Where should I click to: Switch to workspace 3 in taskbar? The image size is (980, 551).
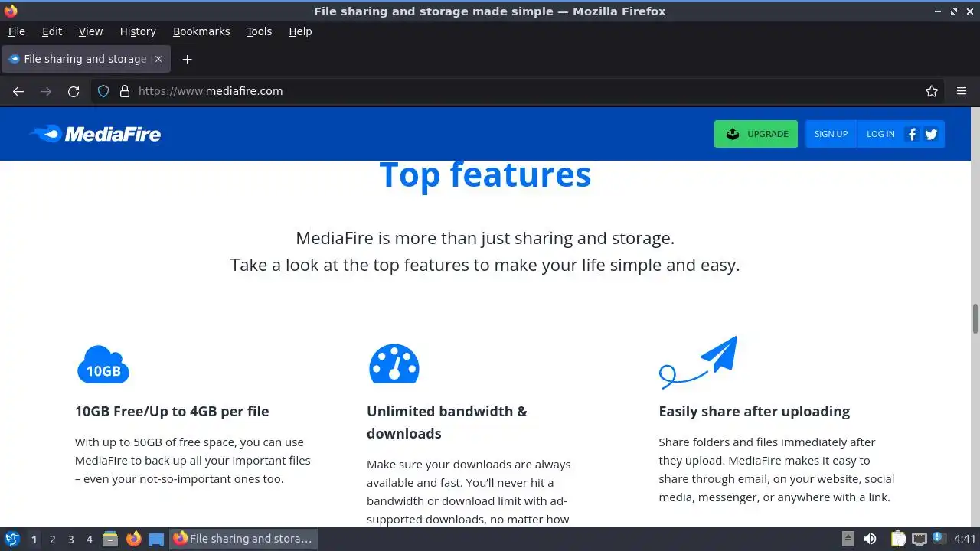coord(70,539)
